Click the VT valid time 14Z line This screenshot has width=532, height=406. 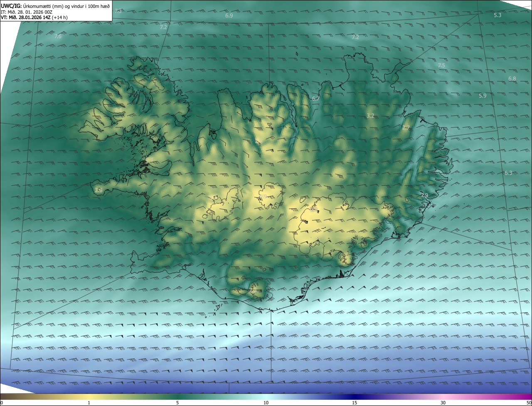point(34,17)
